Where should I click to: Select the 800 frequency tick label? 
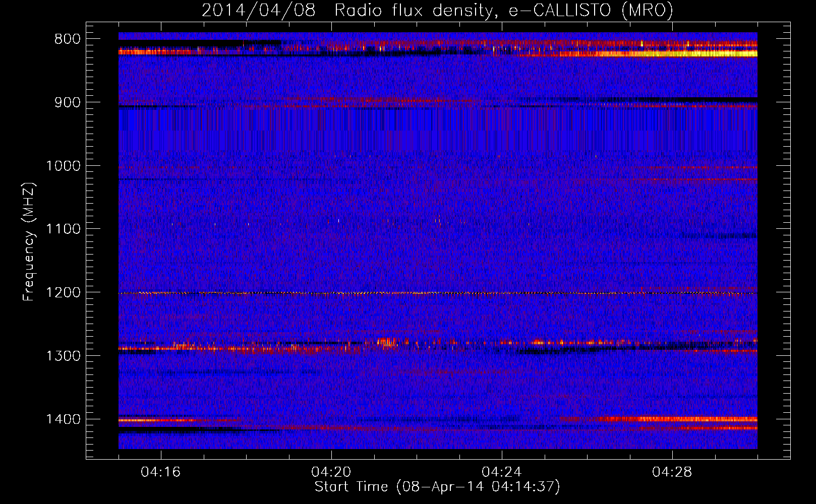[67, 39]
